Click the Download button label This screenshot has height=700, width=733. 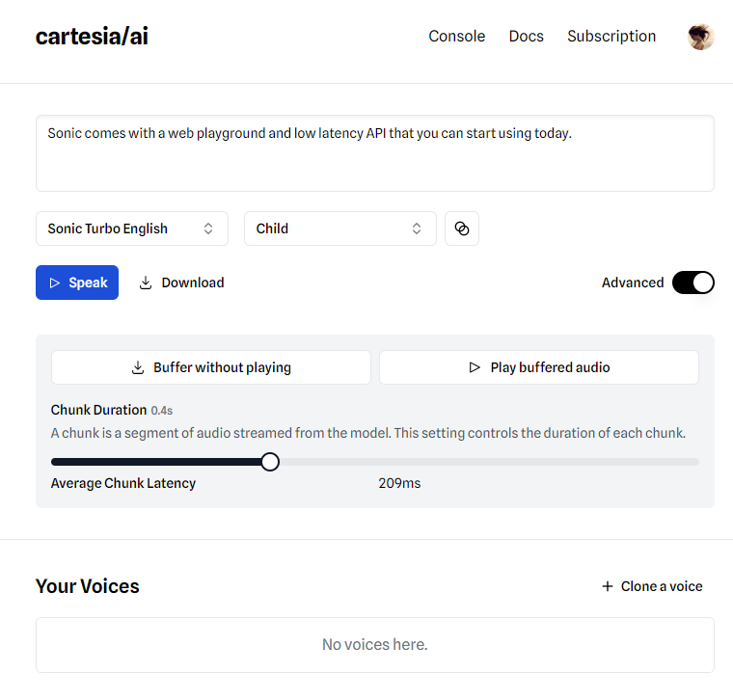click(193, 283)
